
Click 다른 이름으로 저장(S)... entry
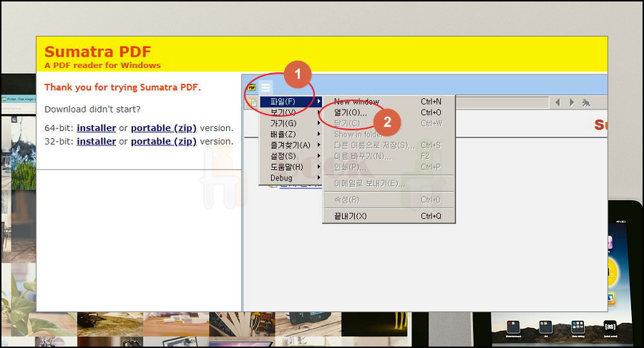389,145
